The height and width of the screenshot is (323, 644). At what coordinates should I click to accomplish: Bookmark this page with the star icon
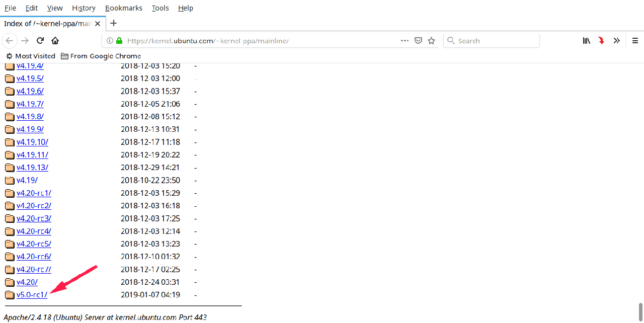coord(431,41)
